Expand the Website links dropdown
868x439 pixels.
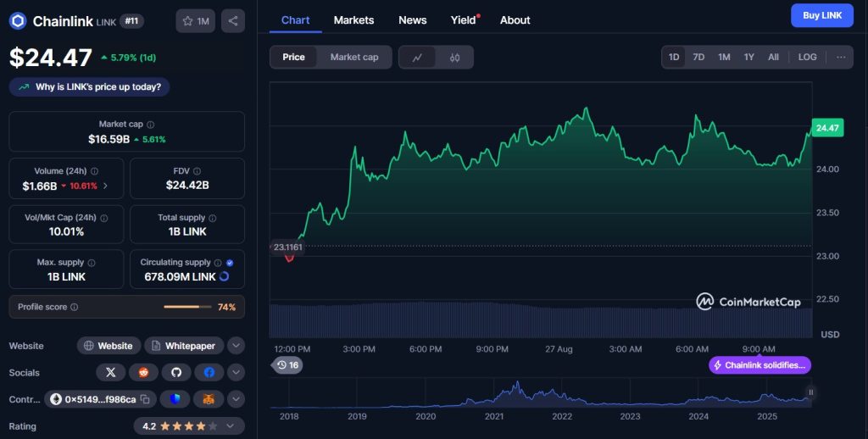point(236,346)
